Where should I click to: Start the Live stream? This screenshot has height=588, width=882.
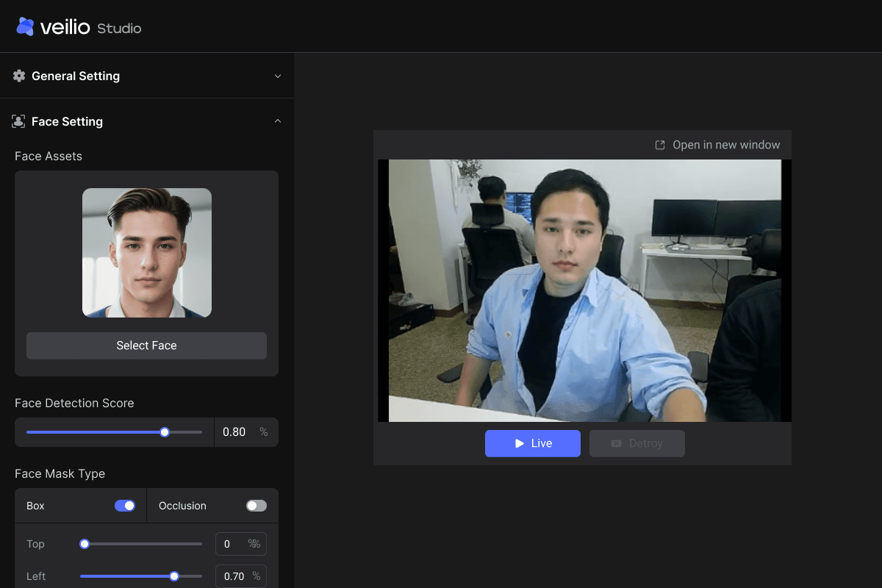(533, 443)
